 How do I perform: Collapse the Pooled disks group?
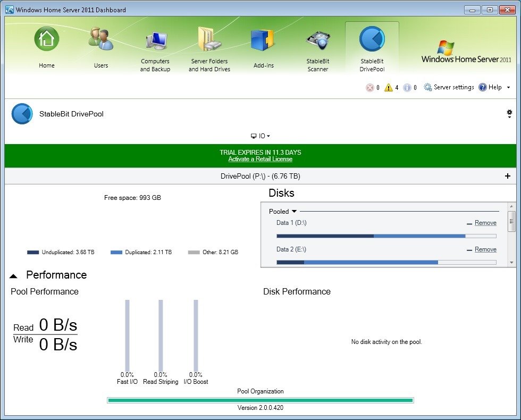(294, 212)
